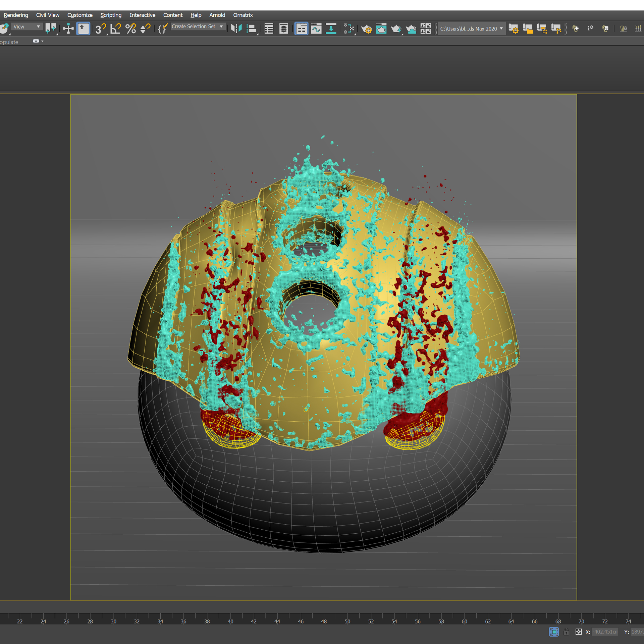
Task: Click the Render Production teapot icon
Action: [x=396, y=29]
